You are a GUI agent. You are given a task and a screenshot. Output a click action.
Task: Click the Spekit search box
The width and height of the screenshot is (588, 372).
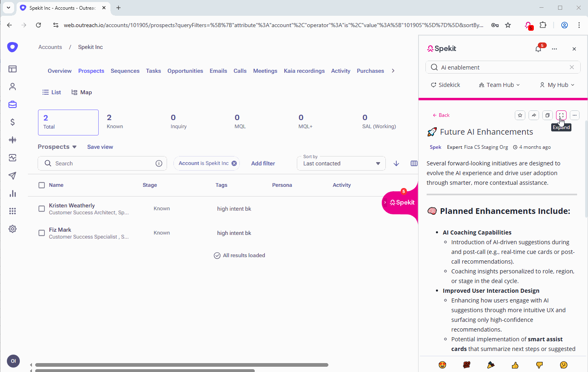point(503,67)
